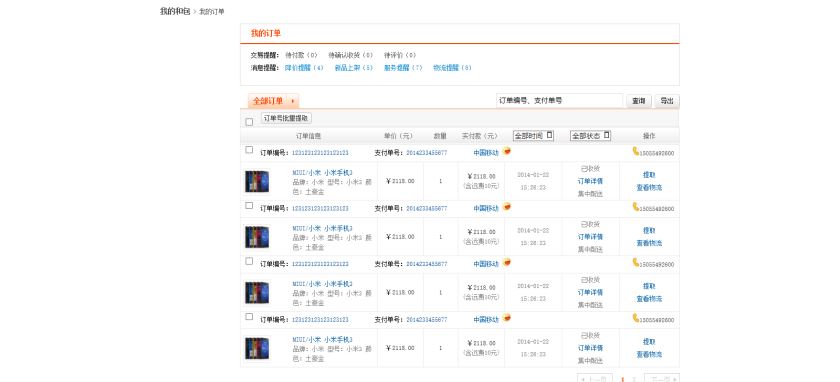Open the fourth order's phone product thumbnail
The height and width of the screenshot is (382, 840).
257,348
